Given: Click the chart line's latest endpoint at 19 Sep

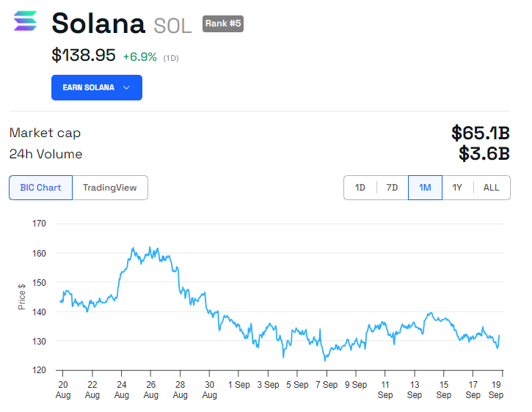Looking at the screenshot, I should [x=500, y=336].
